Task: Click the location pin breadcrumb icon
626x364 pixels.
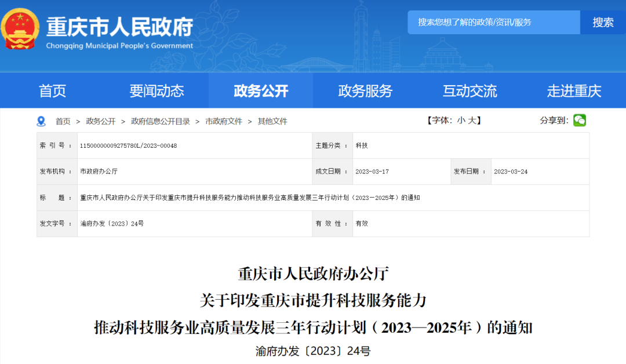Action: 41,121
